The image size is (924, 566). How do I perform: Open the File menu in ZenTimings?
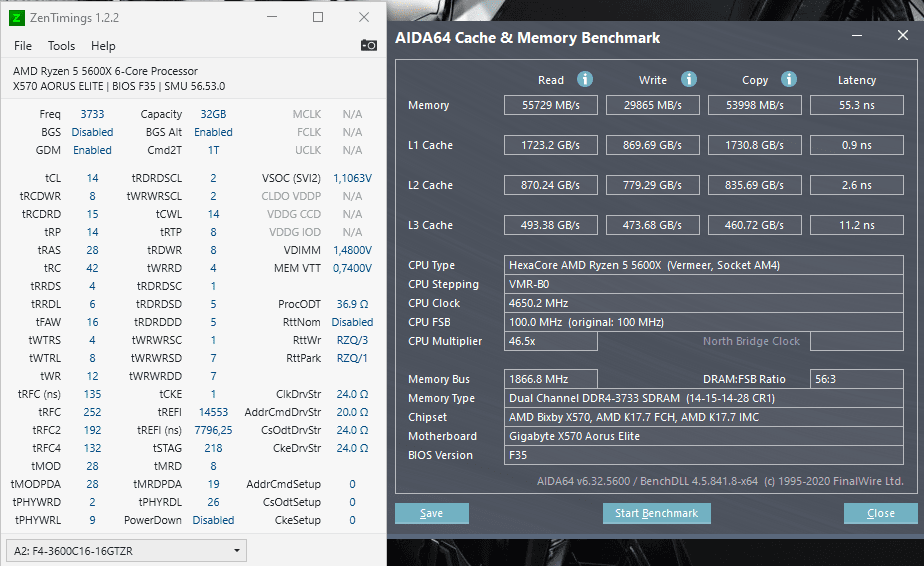point(23,46)
